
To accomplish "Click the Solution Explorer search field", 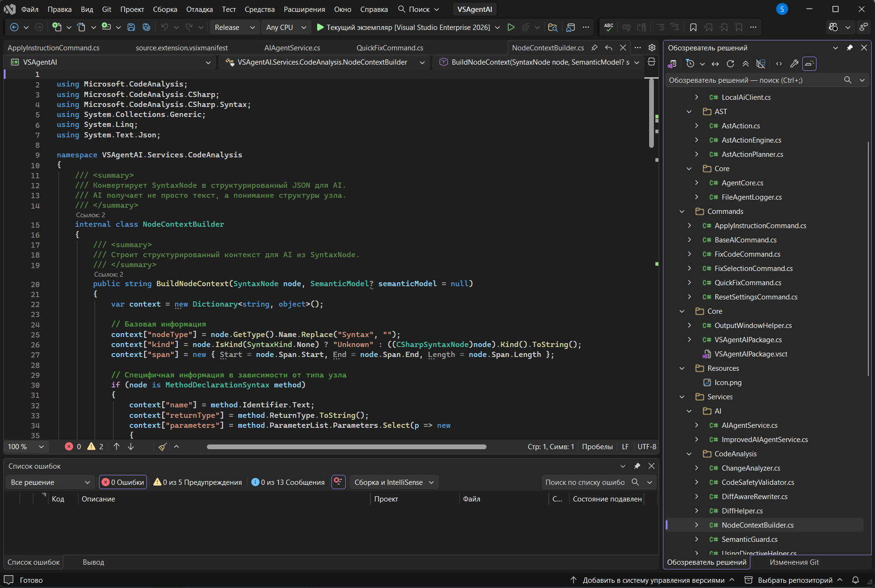I will pos(753,80).
